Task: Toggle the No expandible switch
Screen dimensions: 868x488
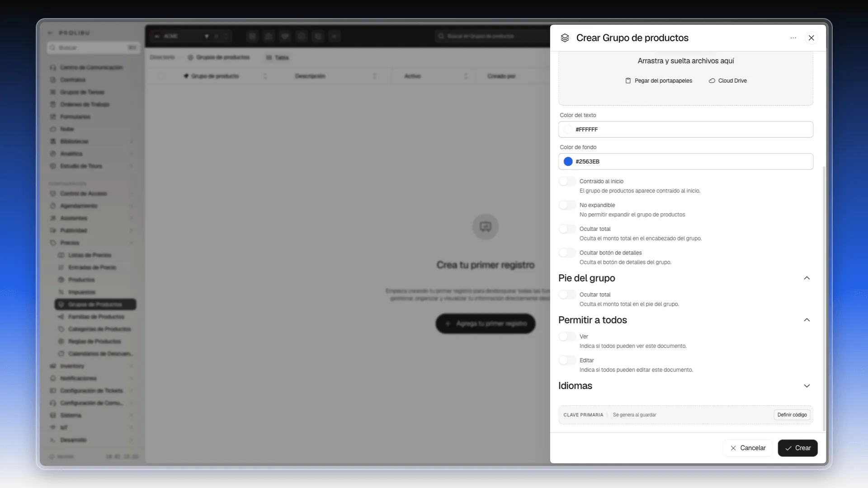Action: (567, 205)
